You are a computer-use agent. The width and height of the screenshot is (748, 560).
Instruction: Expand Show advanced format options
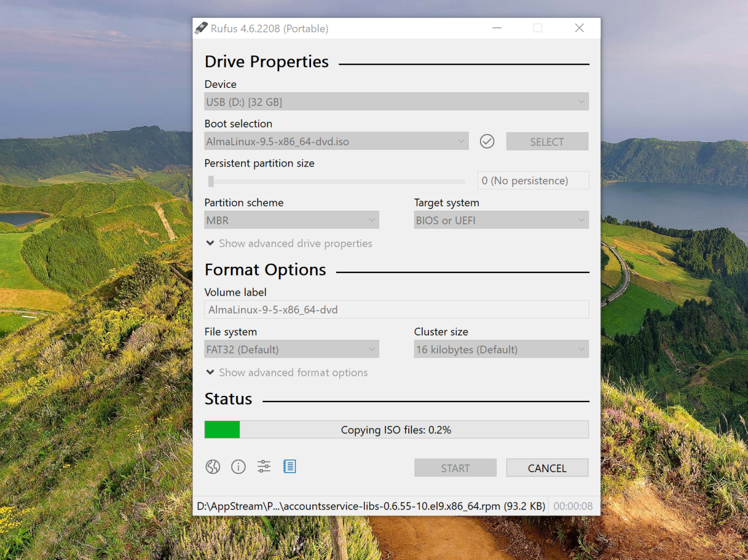(287, 372)
